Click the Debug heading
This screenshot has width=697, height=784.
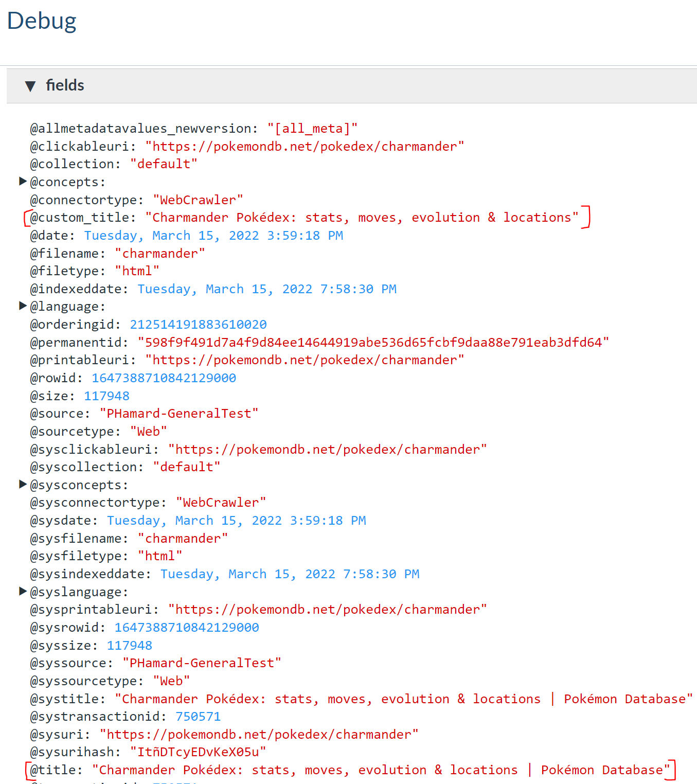[42, 21]
